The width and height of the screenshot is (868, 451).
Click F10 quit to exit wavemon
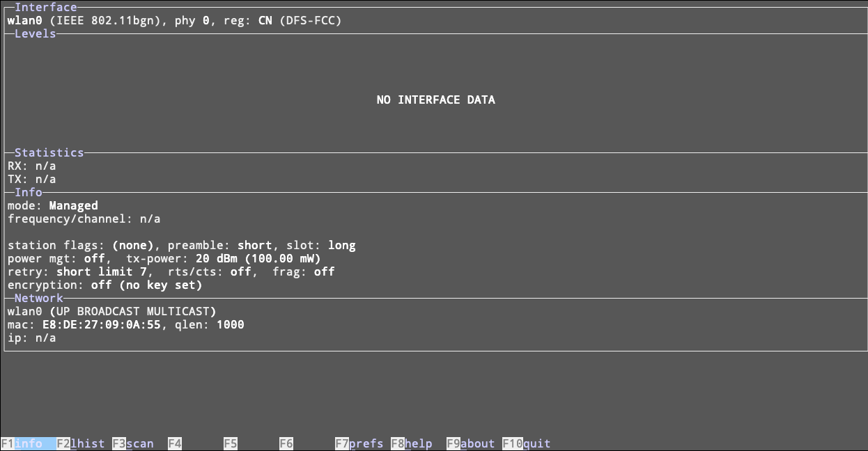point(527,443)
